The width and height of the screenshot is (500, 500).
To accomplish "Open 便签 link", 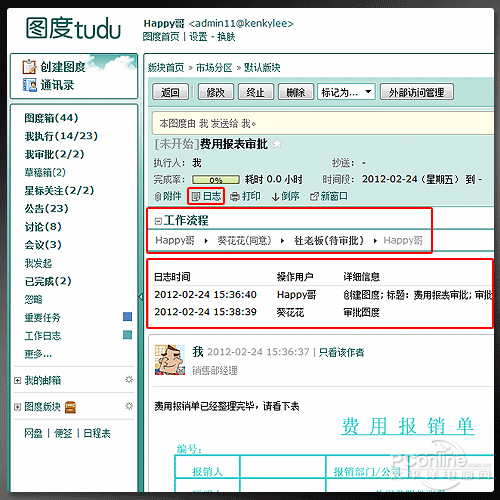I will [x=63, y=433].
